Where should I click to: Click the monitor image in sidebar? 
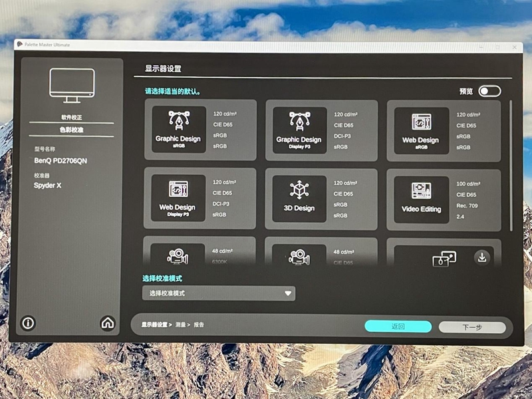(x=72, y=86)
